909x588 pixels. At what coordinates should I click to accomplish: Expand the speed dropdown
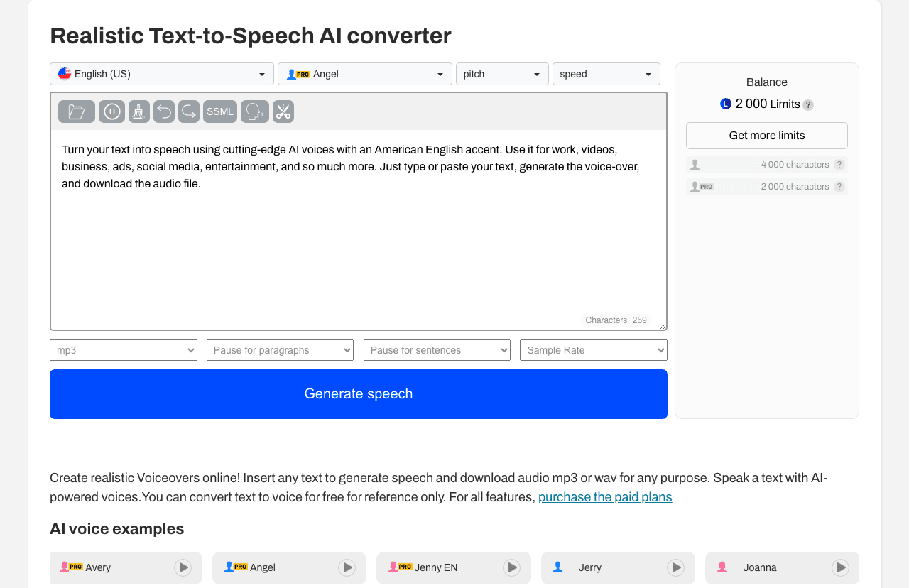coord(606,74)
